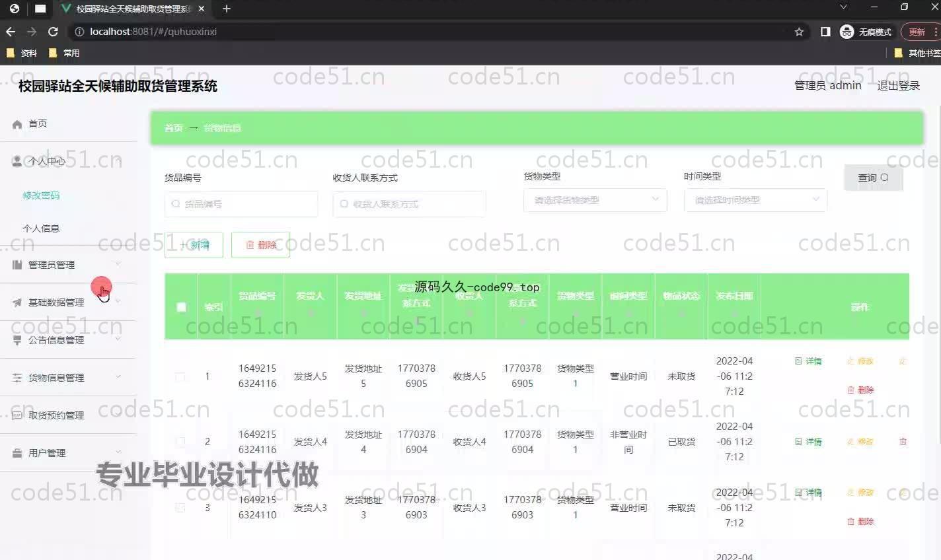Check the checkbox for row 1
This screenshot has width=941, height=560.
[180, 376]
